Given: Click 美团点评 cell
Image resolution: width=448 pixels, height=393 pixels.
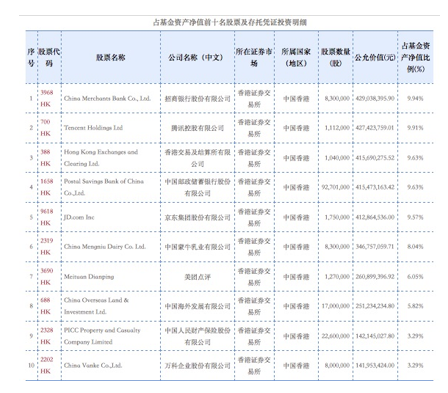Looking at the screenshot, I should point(198,277).
